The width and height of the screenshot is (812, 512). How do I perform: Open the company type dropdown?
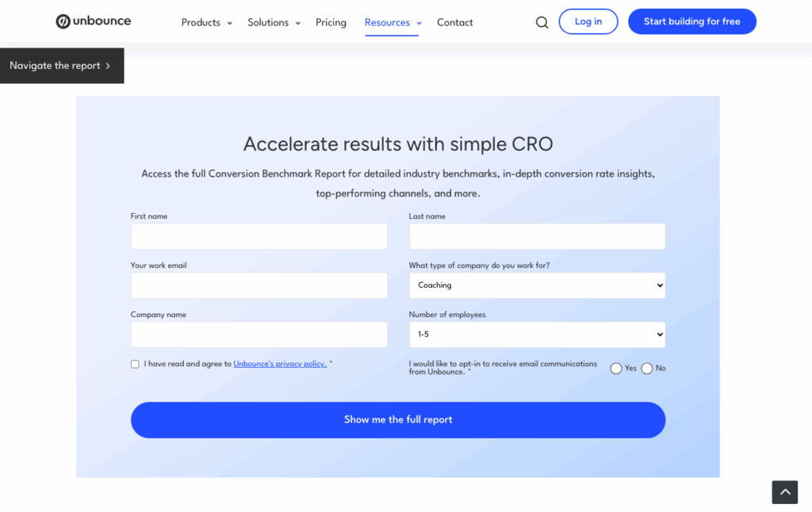tap(537, 285)
